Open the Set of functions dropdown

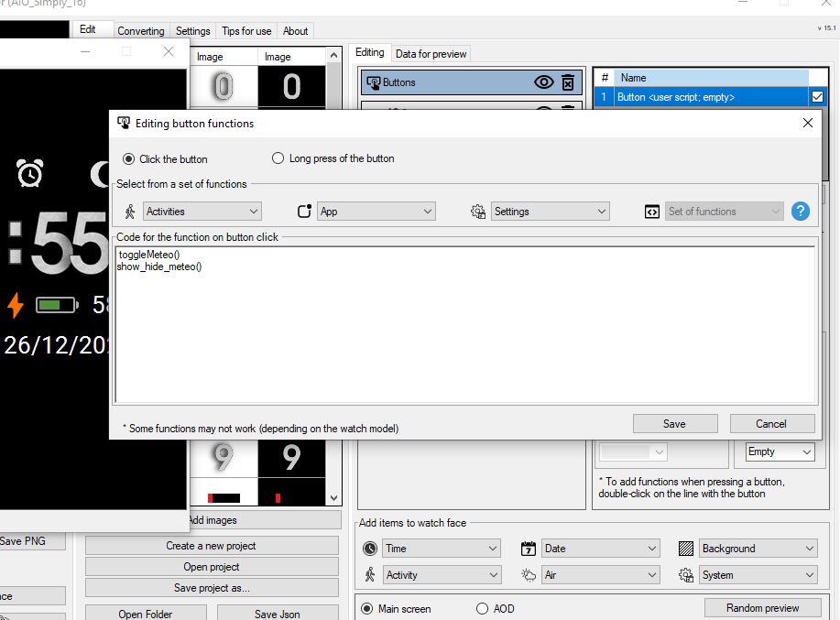pos(725,212)
